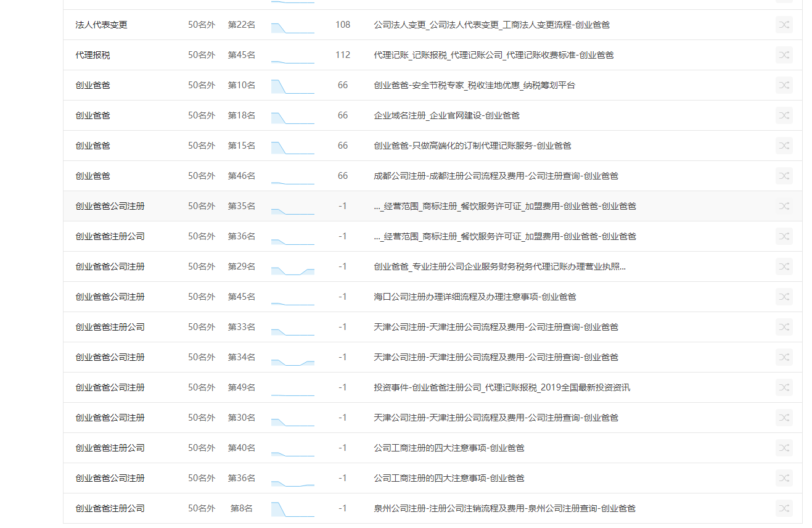
Task: Select keyword 创业爸爸注册公司 in 第8名 row
Action: (x=110, y=508)
